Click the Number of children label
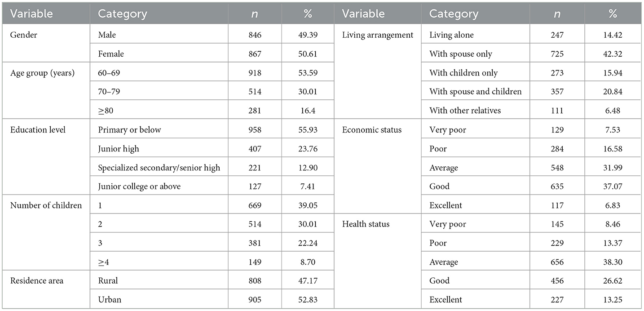The width and height of the screenshot is (644, 311). (x=46, y=205)
